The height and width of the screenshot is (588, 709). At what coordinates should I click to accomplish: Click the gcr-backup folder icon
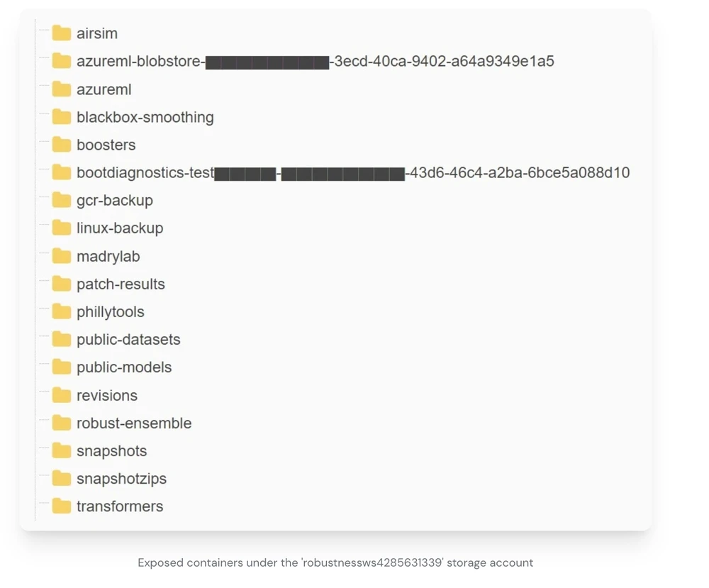(62, 200)
